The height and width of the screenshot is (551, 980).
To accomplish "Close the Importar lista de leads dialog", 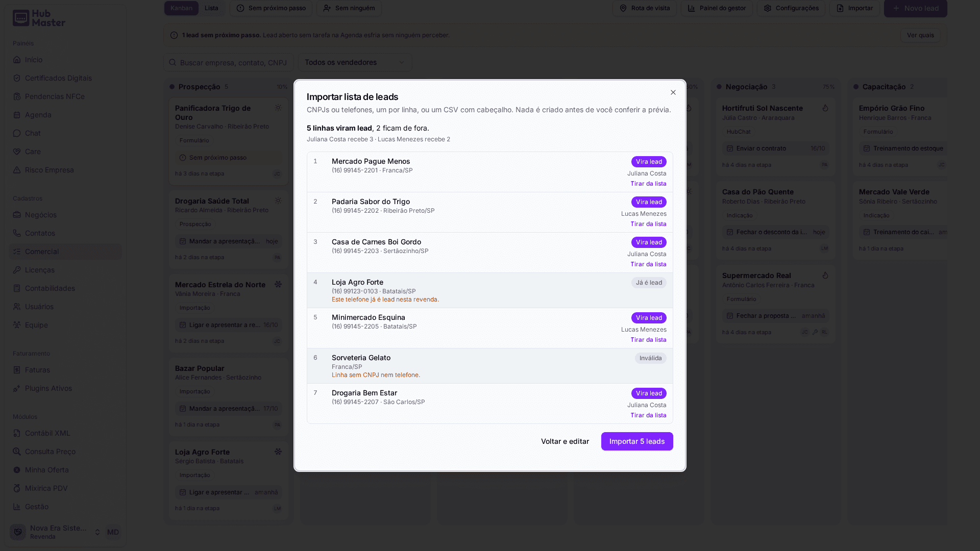I will tap(673, 92).
